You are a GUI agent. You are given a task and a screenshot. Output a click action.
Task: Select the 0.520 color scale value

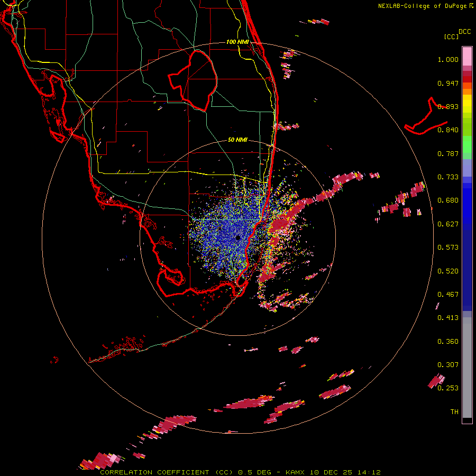pyautogui.click(x=448, y=271)
